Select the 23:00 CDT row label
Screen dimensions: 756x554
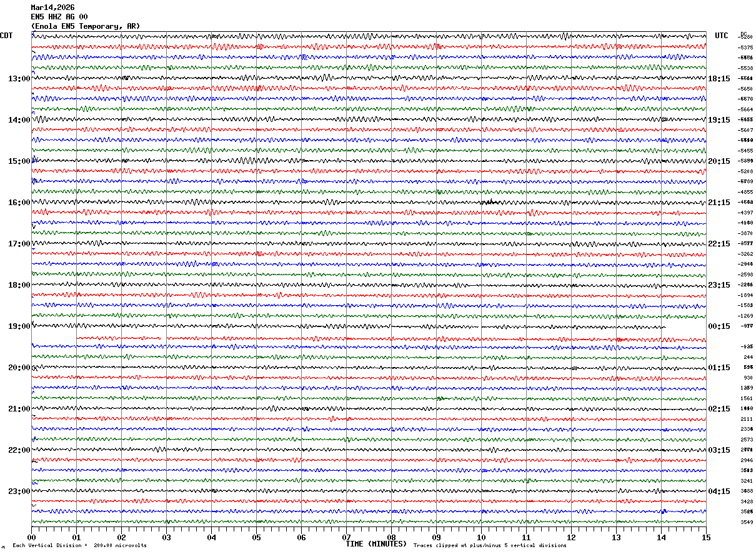(19, 491)
